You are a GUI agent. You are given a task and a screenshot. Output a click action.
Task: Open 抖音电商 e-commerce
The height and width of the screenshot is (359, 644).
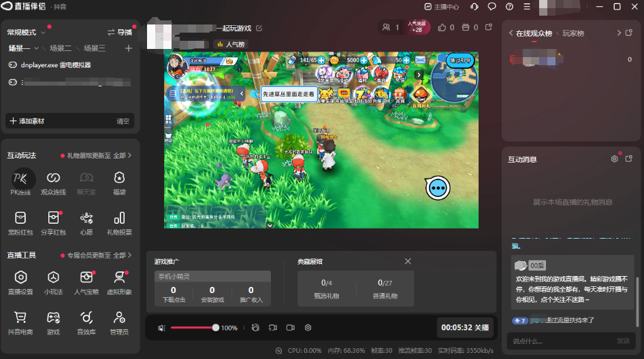tap(20, 323)
